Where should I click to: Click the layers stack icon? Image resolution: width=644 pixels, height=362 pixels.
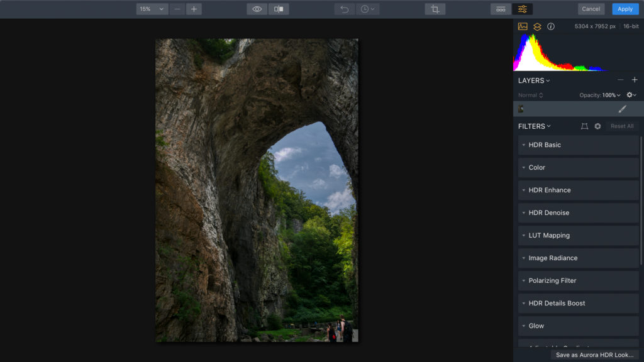537,26
